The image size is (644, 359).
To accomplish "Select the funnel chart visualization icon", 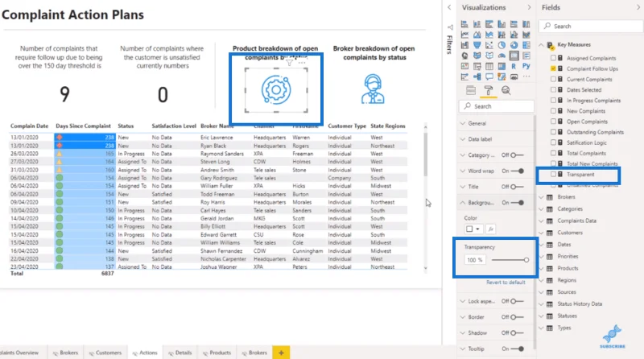I will (477, 45).
